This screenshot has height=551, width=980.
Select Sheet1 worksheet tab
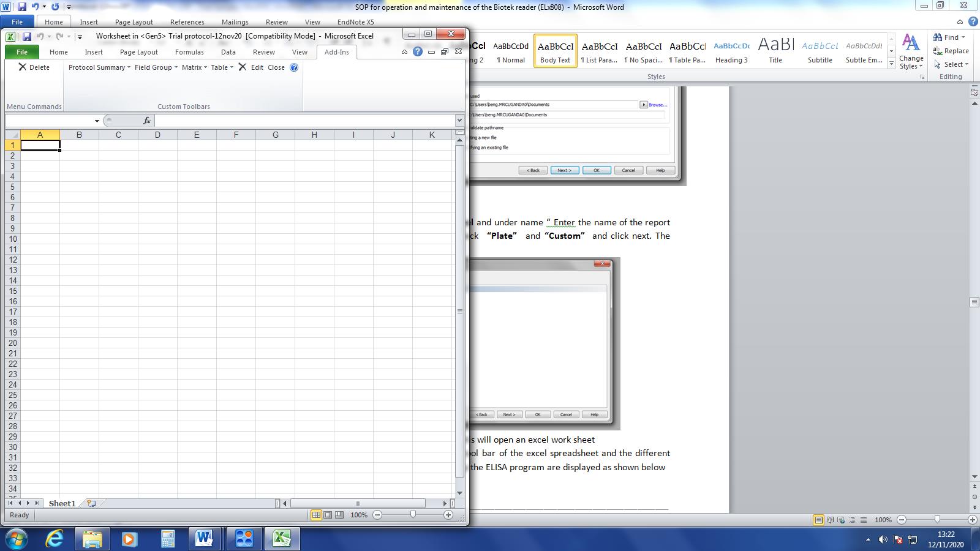(62, 503)
